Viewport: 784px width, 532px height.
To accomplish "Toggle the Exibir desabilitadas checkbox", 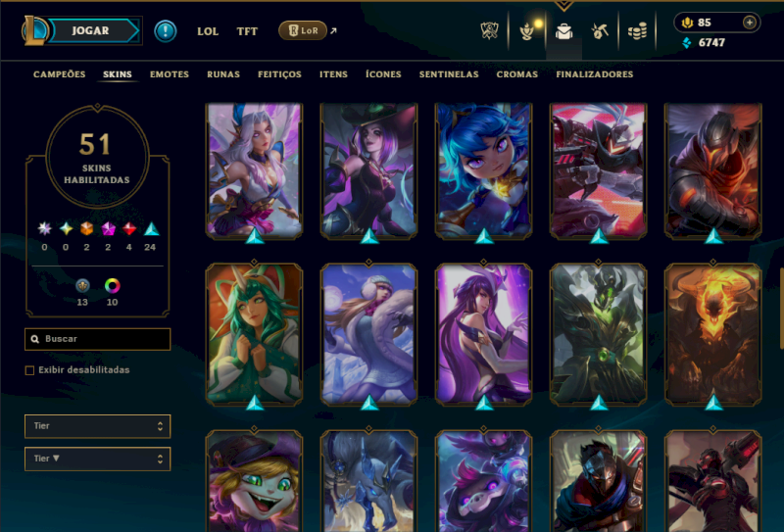I will click(30, 370).
